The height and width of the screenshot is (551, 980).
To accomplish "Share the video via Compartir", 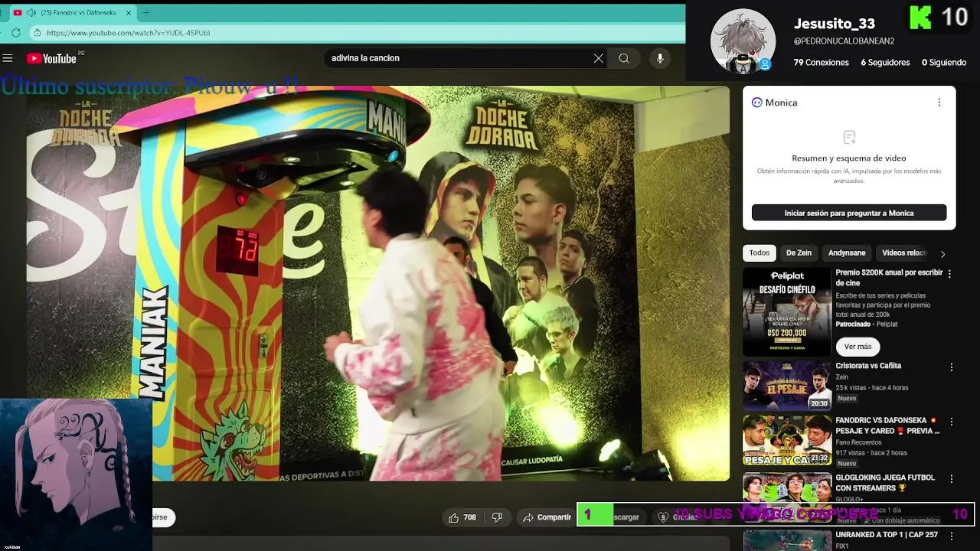I will tap(547, 517).
